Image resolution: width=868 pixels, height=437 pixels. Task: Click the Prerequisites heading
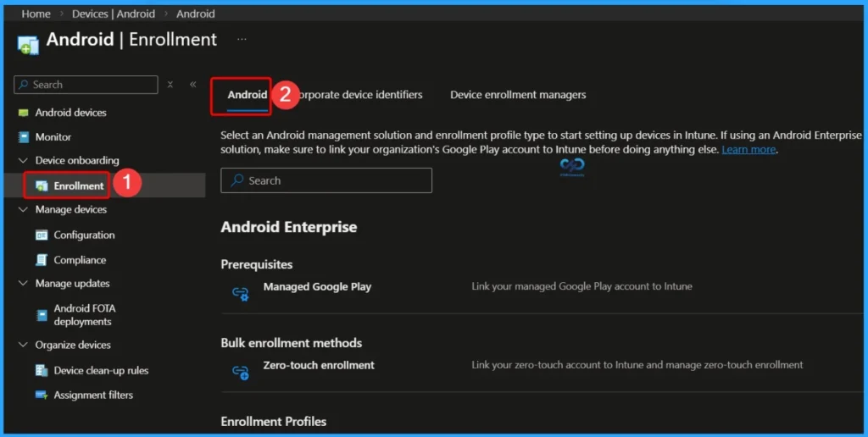tap(256, 264)
